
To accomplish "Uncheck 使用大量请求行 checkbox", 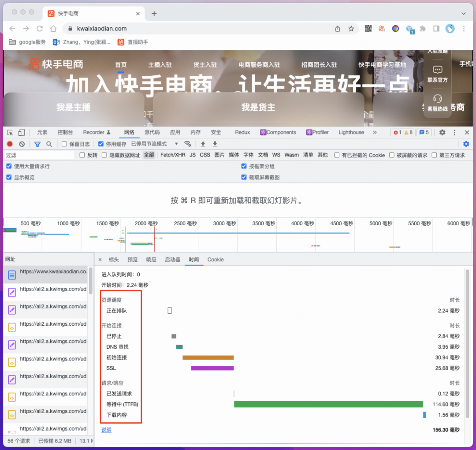I will click(9, 166).
